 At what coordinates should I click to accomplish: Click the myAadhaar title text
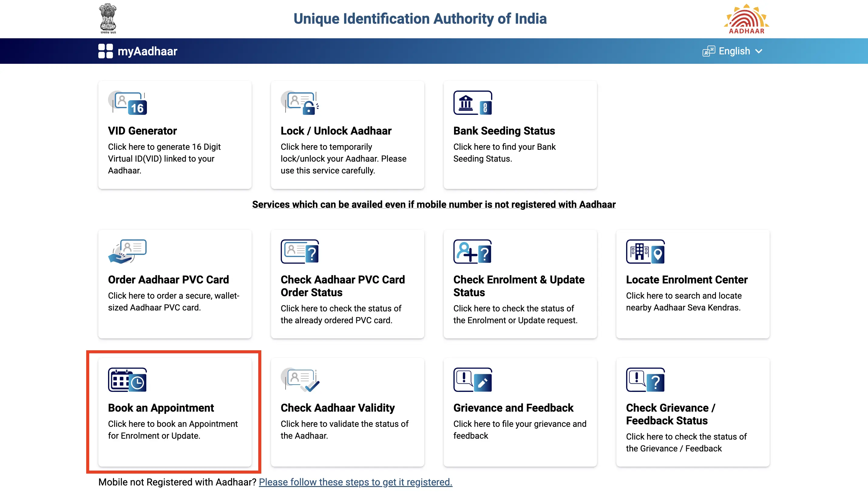147,51
